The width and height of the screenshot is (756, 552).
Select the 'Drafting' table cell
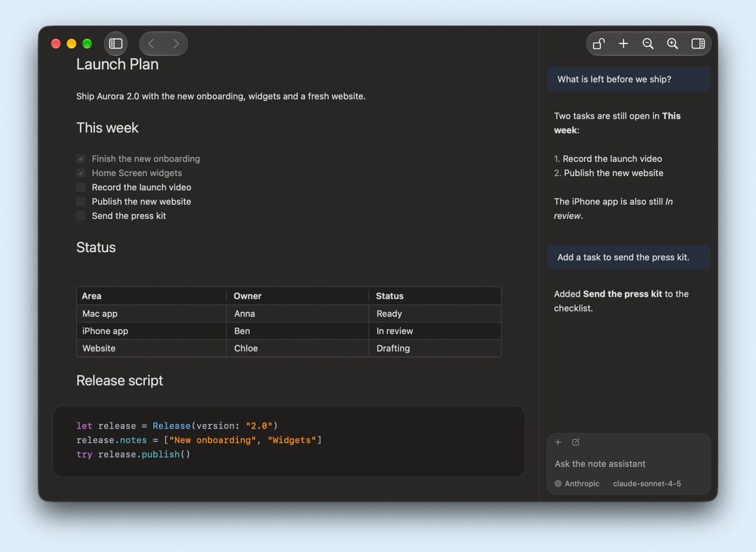pos(435,348)
